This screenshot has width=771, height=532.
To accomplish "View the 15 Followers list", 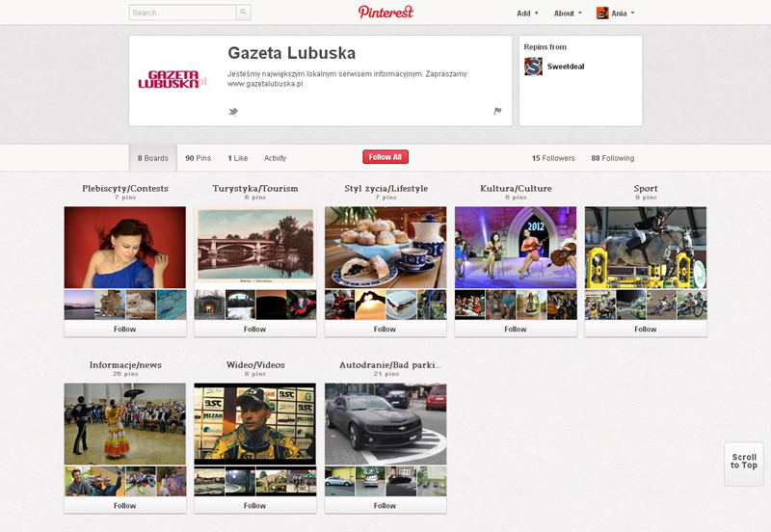I will [553, 158].
